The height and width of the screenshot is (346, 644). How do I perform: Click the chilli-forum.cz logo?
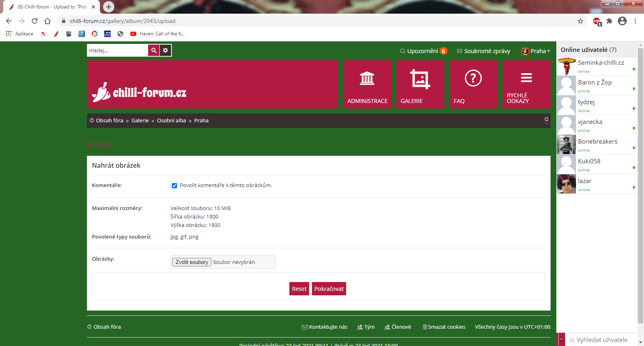click(x=139, y=93)
